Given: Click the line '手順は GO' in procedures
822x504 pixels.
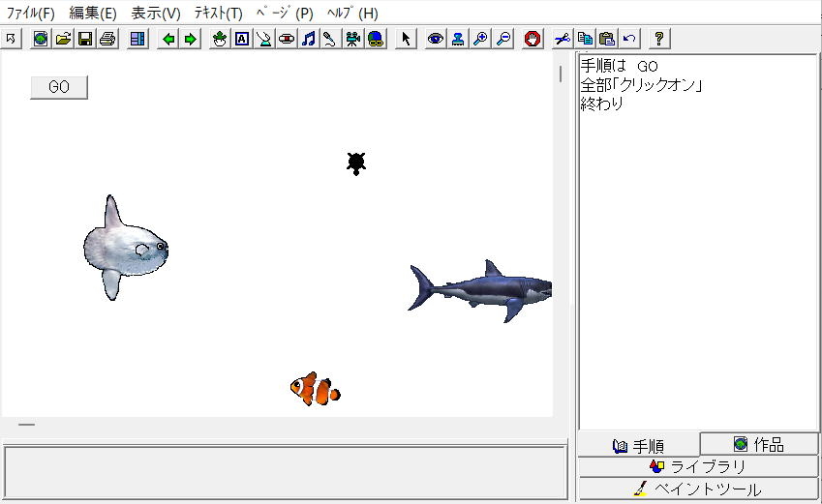Looking at the screenshot, I should [x=619, y=66].
